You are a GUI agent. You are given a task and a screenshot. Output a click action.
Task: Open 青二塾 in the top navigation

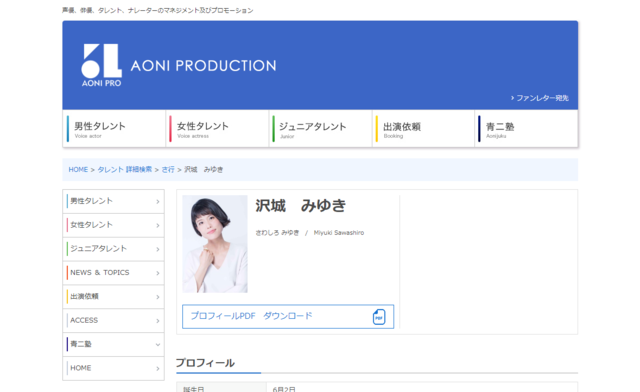coord(527,129)
